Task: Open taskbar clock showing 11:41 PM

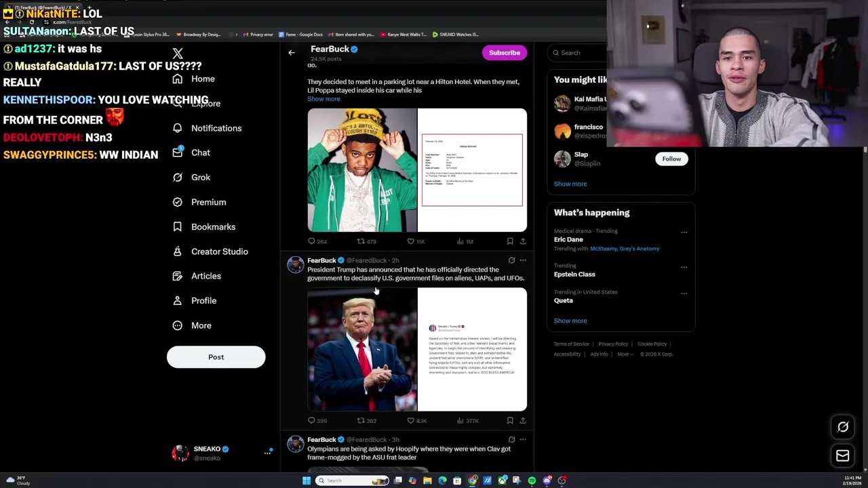Action: click(x=852, y=481)
